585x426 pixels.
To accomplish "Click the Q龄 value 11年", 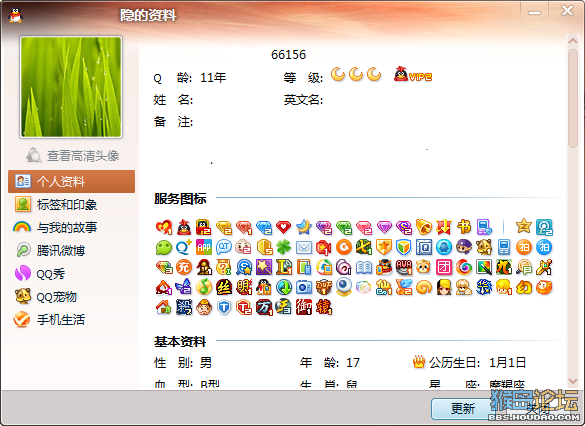I will point(213,78).
